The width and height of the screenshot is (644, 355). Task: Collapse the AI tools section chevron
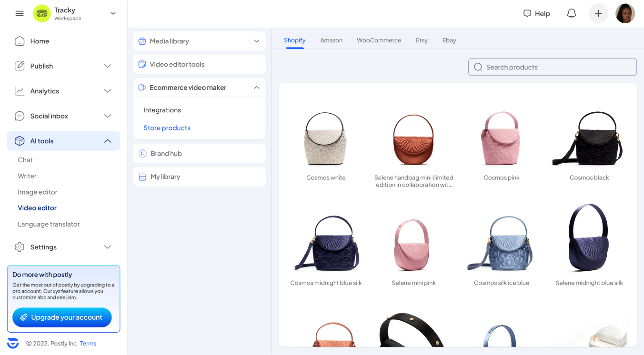pos(108,141)
